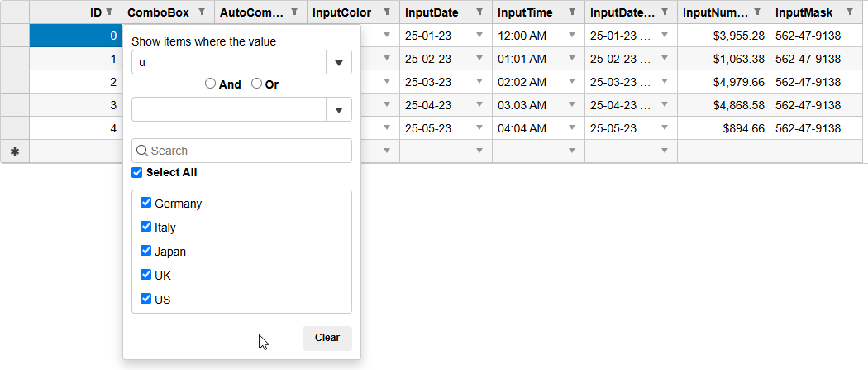Screen dimensions: 868x370
Task: Click the new row asterisk header
Action: tap(15, 151)
